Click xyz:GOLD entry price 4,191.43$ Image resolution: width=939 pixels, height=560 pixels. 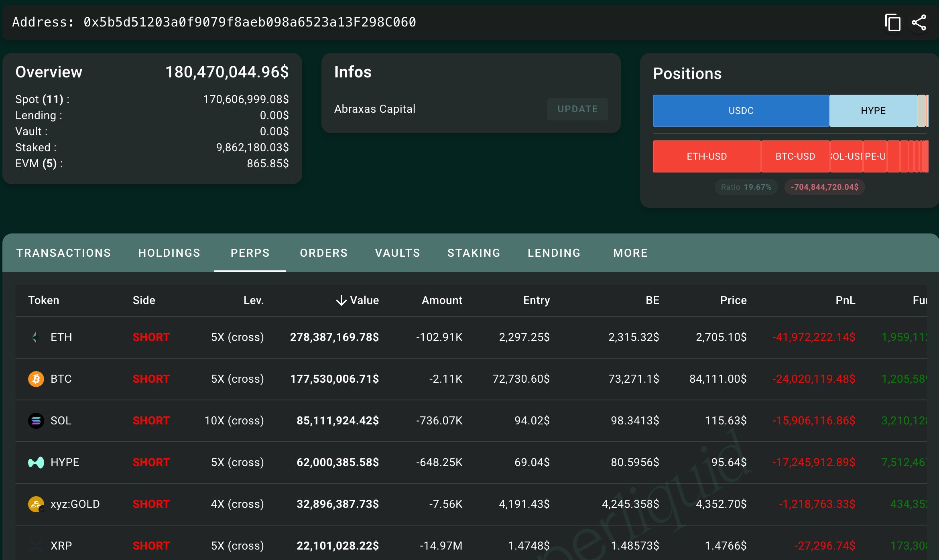[524, 504]
